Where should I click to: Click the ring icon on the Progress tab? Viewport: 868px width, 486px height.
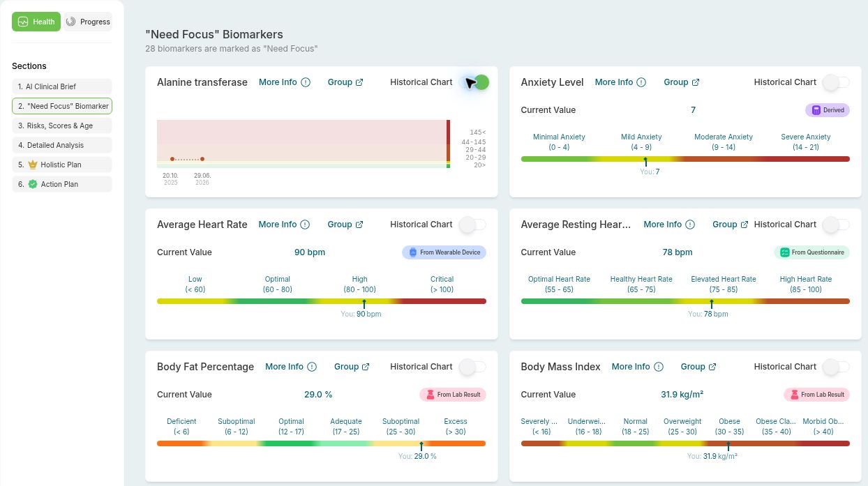point(70,22)
